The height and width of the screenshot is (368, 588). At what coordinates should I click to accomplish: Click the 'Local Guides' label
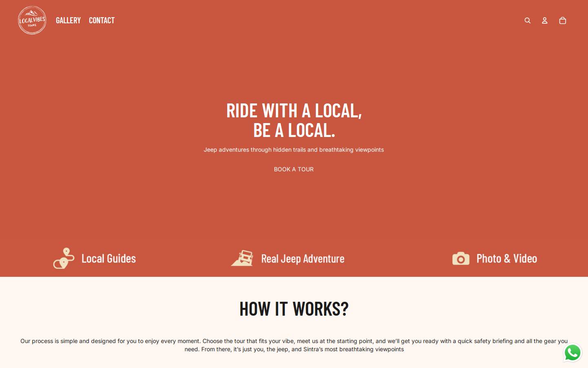pyautogui.click(x=109, y=258)
